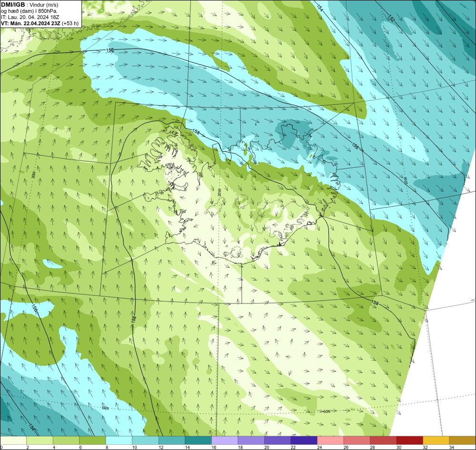Click the '20W' meridian label over Iceland
This screenshot has width=476, height=450.
pos(219,192)
